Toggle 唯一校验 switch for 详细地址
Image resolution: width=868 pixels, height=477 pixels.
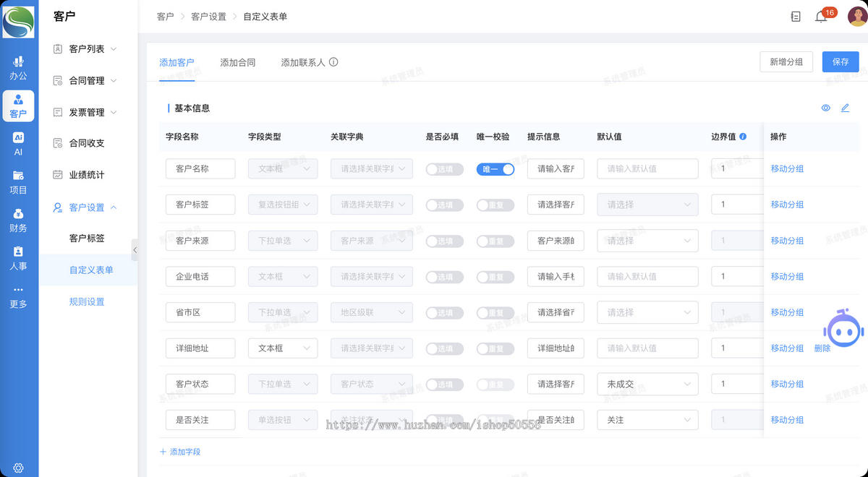point(495,348)
